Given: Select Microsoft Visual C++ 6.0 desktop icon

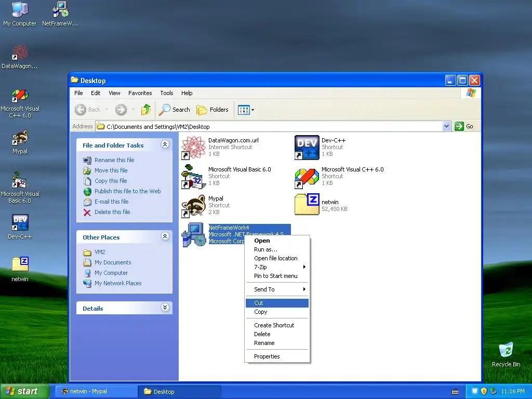Looking at the screenshot, I should pos(20,103).
